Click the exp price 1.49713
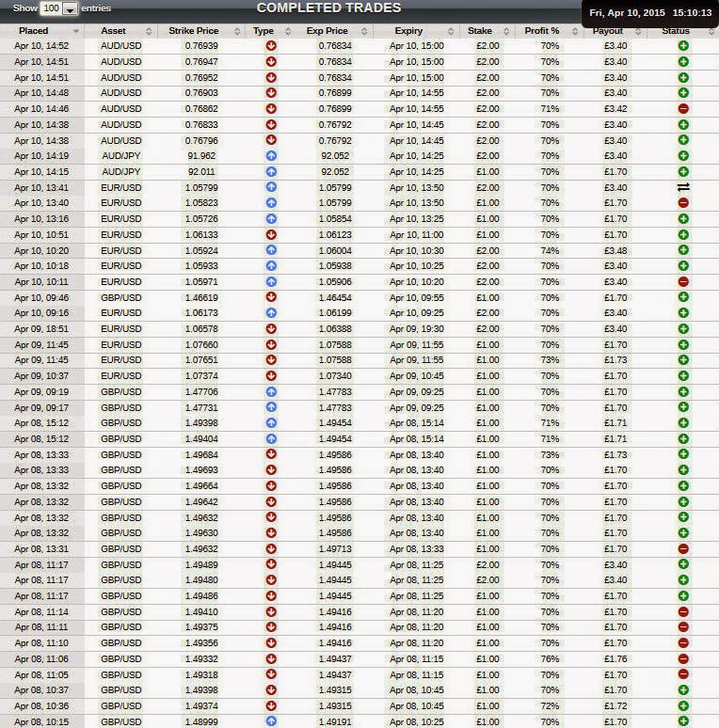 point(335,548)
